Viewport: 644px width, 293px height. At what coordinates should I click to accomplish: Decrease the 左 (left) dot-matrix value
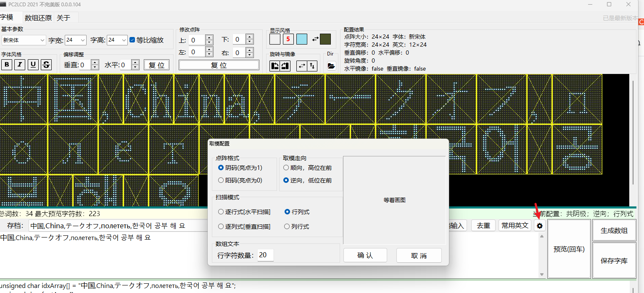pos(209,55)
